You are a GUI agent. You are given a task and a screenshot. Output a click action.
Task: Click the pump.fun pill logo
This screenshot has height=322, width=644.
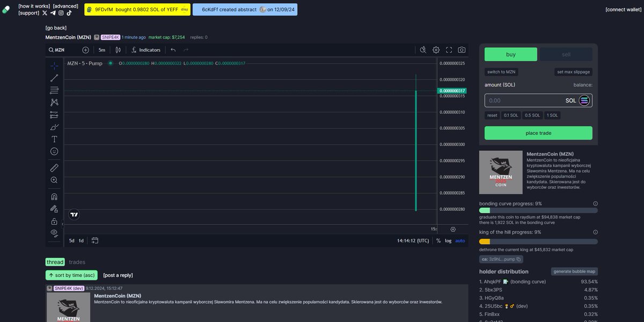(6, 10)
